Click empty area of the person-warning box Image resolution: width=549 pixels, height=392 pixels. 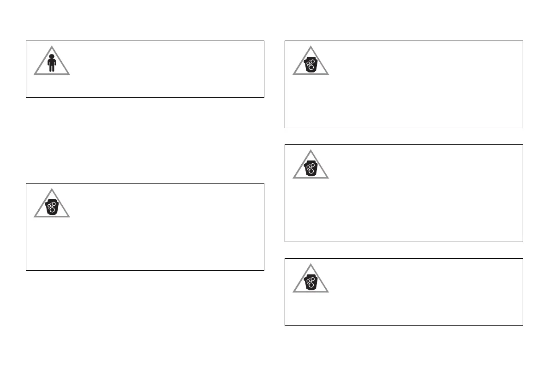pos(165,69)
